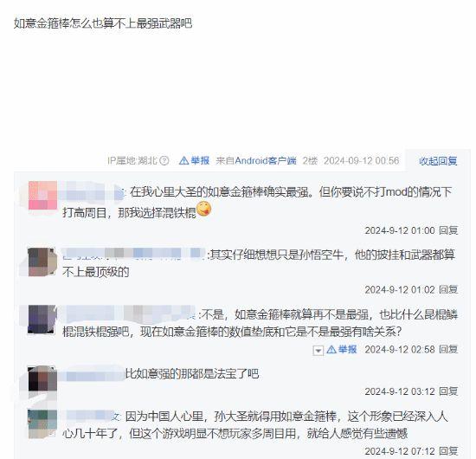476x459 pixels.
Task: Click 举报 next to the 02:58 comment
Action: coord(347,350)
